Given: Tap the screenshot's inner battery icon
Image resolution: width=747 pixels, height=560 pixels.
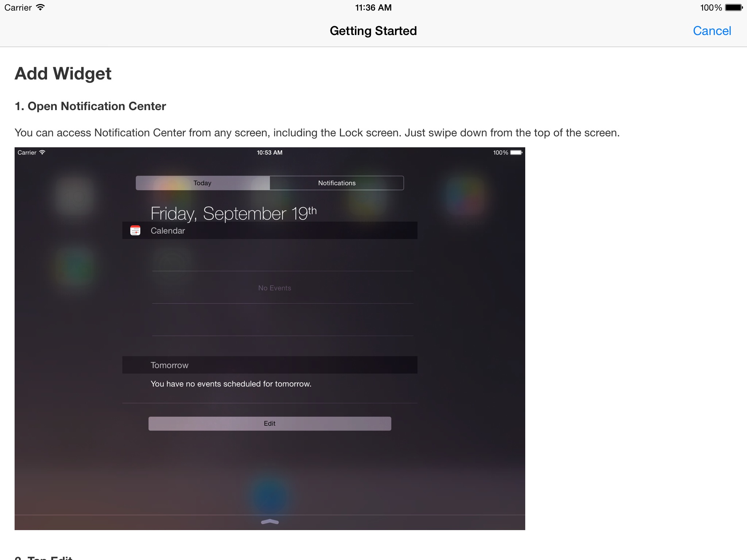Looking at the screenshot, I should pyautogui.click(x=516, y=153).
